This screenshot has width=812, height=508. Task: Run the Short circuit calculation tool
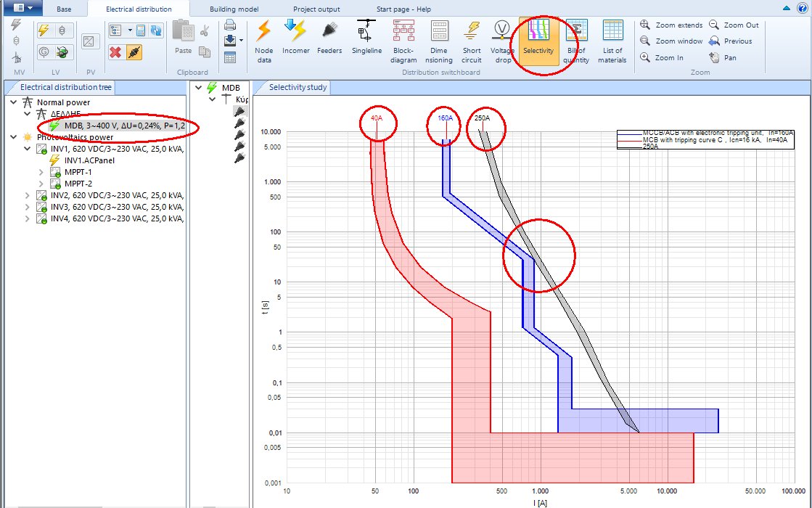pos(472,41)
